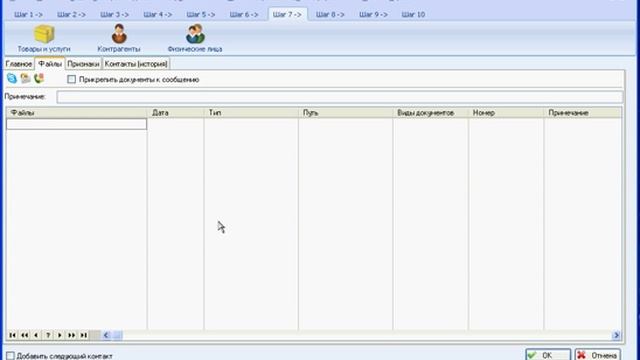The image size is (640, 360).
Task: Go to the next record
Action: [60, 335]
